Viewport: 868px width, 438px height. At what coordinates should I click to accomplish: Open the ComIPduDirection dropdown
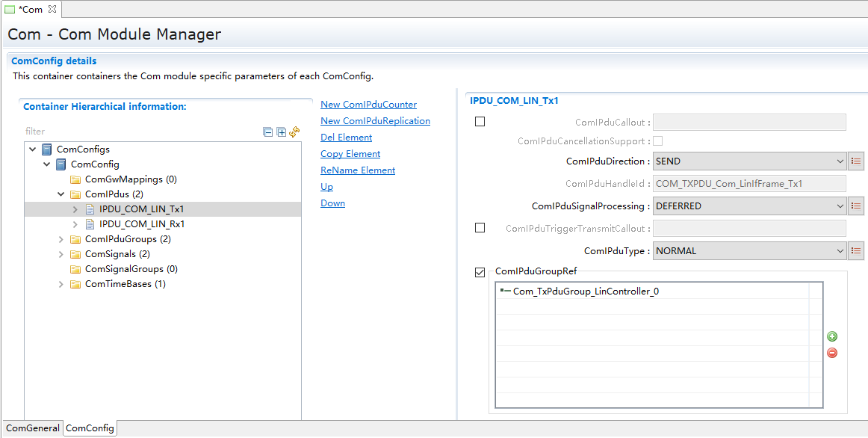point(749,161)
